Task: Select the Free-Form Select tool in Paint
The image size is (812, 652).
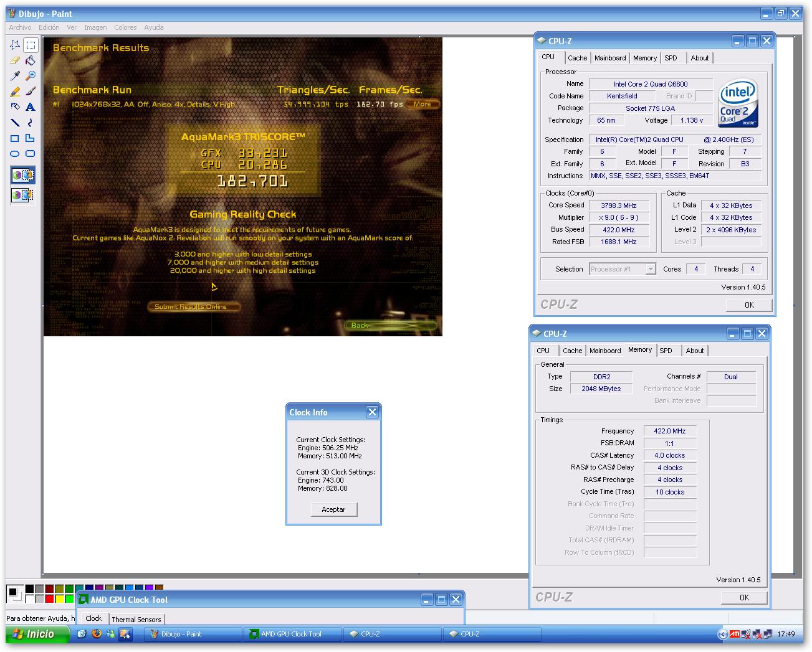Action: click(15, 45)
